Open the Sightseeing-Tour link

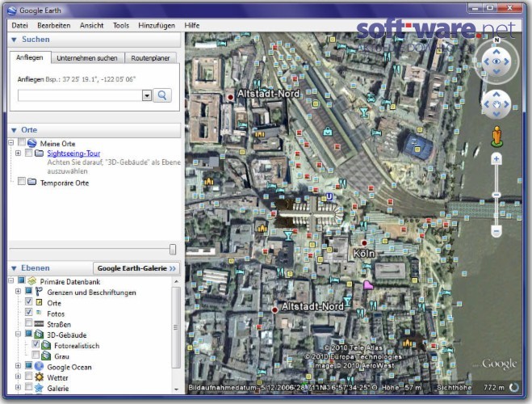coord(73,154)
